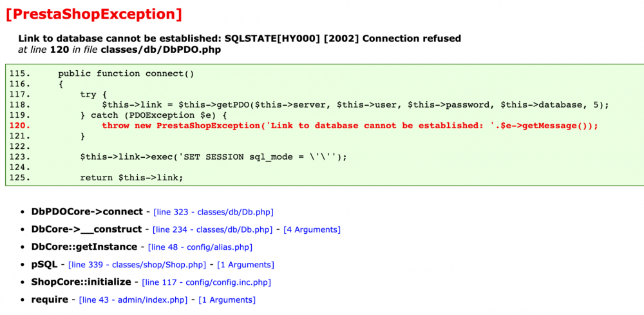Open the line 117 config/config.inc.php link

(x=206, y=283)
